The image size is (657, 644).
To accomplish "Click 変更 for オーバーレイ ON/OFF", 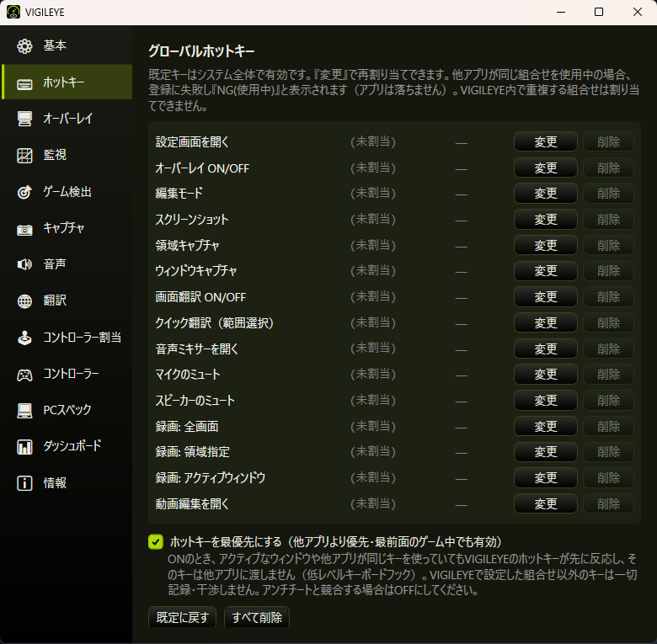I will point(546,168).
